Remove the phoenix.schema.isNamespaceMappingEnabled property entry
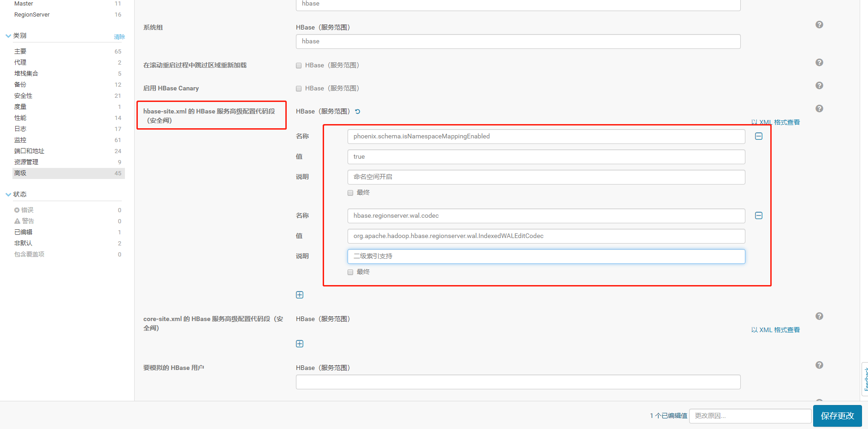This screenshot has width=868, height=429. [759, 136]
